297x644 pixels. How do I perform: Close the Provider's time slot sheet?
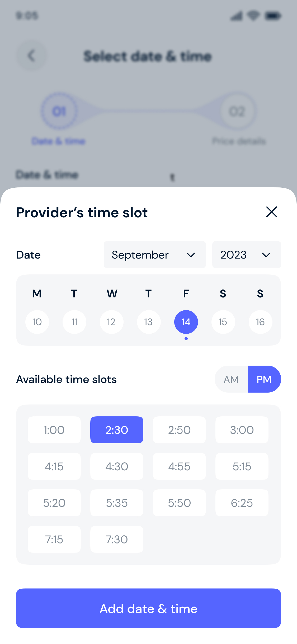click(x=271, y=212)
